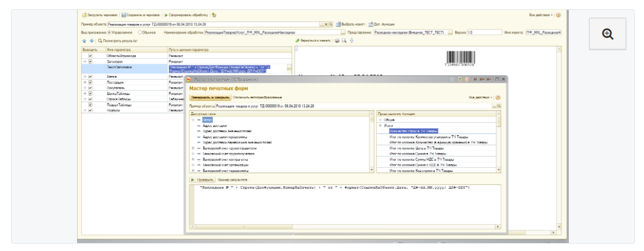Click Сохранить в черновик in the toolbar
The image size is (644, 251).
[x=140, y=15]
